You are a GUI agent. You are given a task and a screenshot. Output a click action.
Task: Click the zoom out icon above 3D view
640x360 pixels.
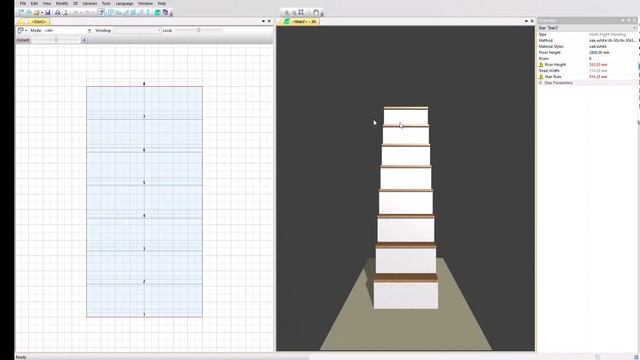point(293,13)
